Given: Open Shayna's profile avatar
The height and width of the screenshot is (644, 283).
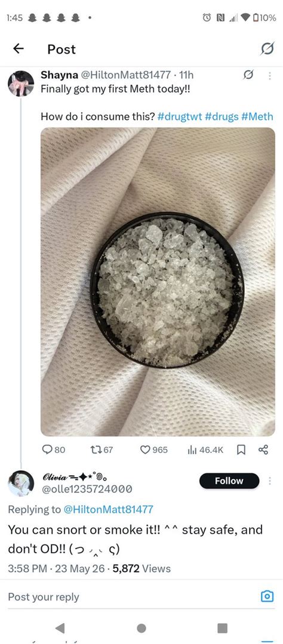Looking at the screenshot, I should coord(21,84).
